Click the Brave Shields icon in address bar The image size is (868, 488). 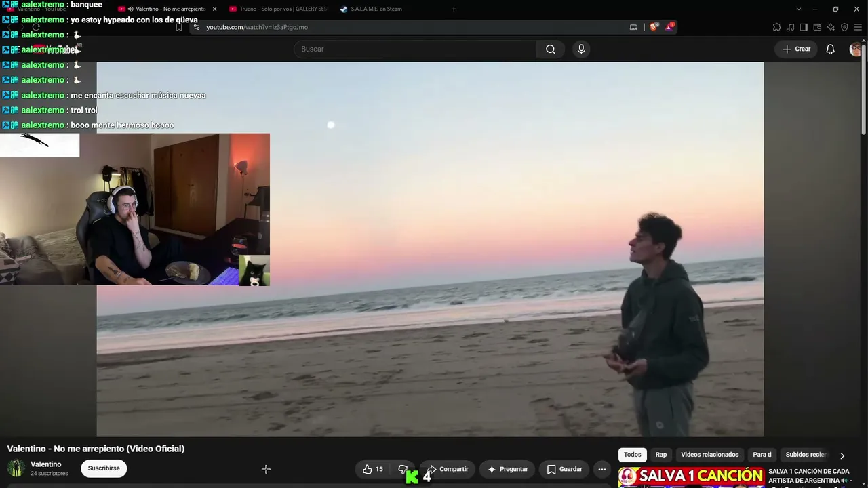pyautogui.click(x=654, y=27)
